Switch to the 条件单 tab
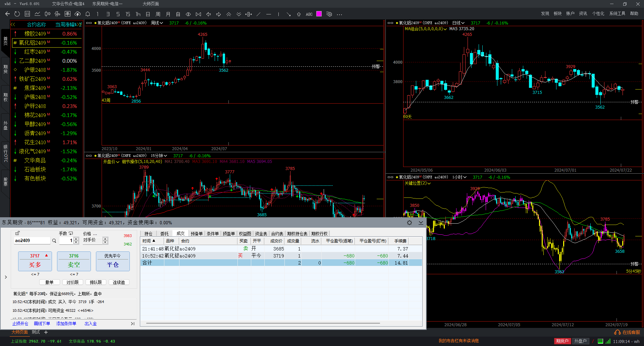Viewport: 644px width, 346px height. click(213, 234)
